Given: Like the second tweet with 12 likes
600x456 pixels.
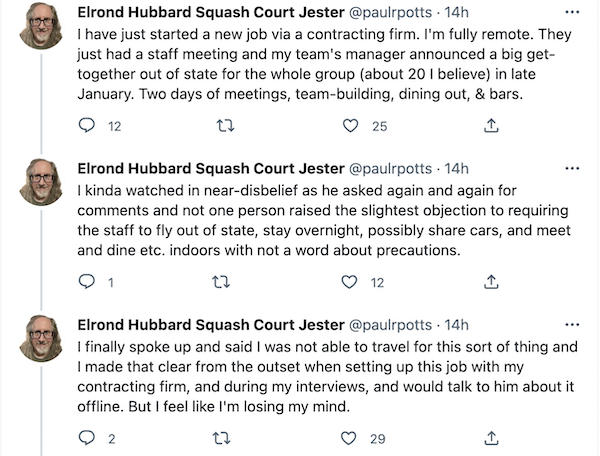Looking at the screenshot, I should tap(349, 282).
